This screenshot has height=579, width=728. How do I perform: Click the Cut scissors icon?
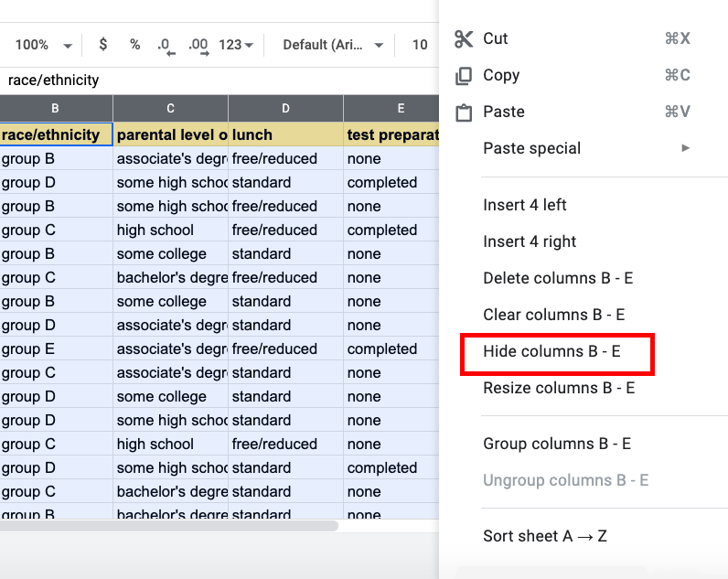pos(464,39)
